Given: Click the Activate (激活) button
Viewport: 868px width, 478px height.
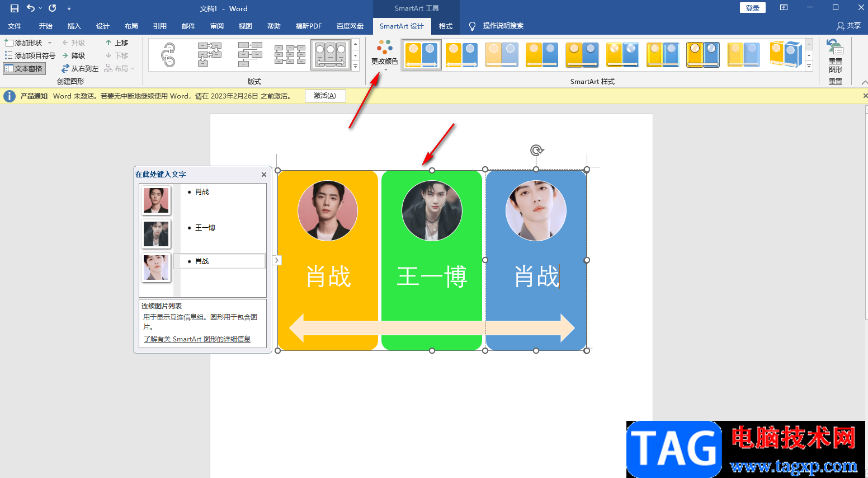Looking at the screenshot, I should (x=325, y=96).
